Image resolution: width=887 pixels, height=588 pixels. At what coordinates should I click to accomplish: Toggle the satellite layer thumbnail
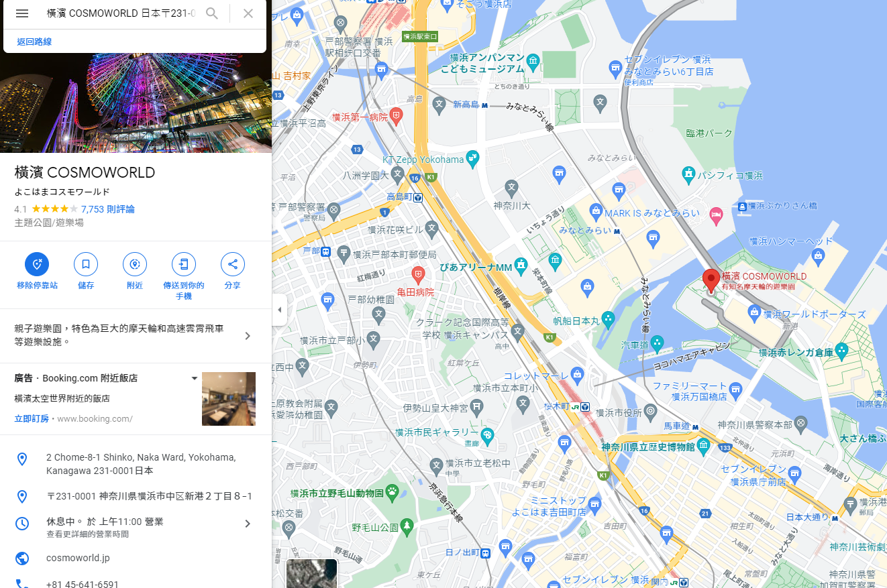[x=311, y=573]
